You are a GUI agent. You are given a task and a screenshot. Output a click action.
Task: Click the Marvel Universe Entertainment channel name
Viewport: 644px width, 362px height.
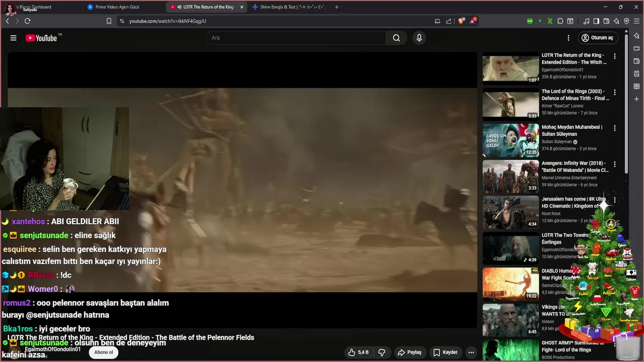point(569,177)
